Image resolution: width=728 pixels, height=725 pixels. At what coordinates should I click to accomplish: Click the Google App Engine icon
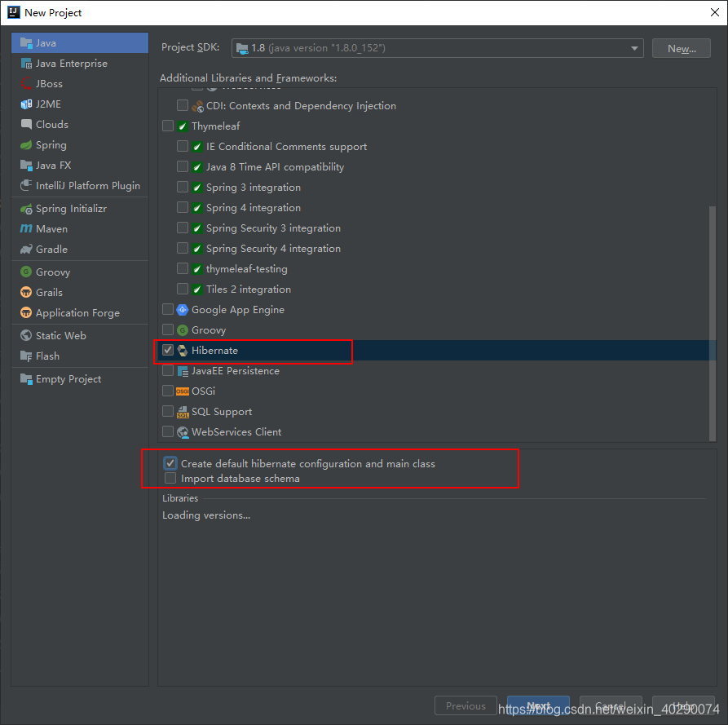click(x=183, y=310)
